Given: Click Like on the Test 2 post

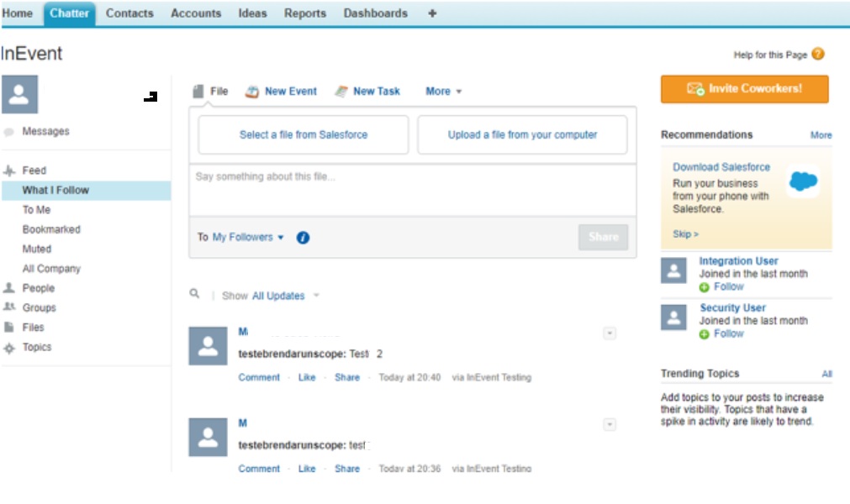Looking at the screenshot, I should (x=307, y=377).
